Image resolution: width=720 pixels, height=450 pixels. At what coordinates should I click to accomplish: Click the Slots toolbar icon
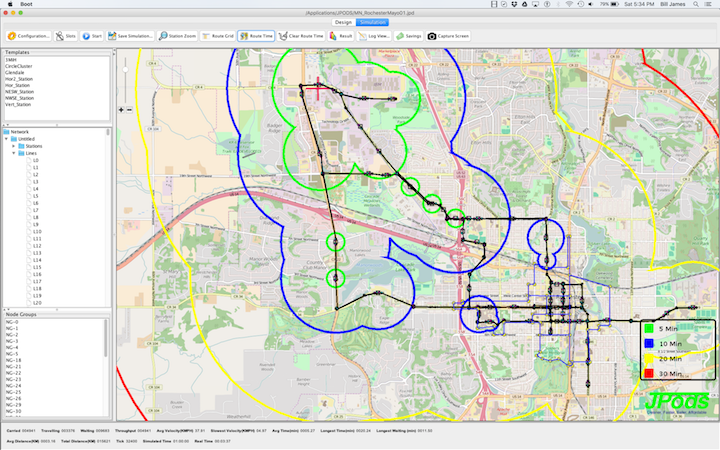(66, 35)
